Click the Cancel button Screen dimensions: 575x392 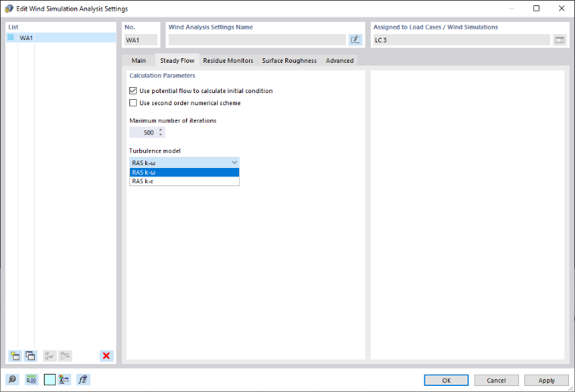496,380
